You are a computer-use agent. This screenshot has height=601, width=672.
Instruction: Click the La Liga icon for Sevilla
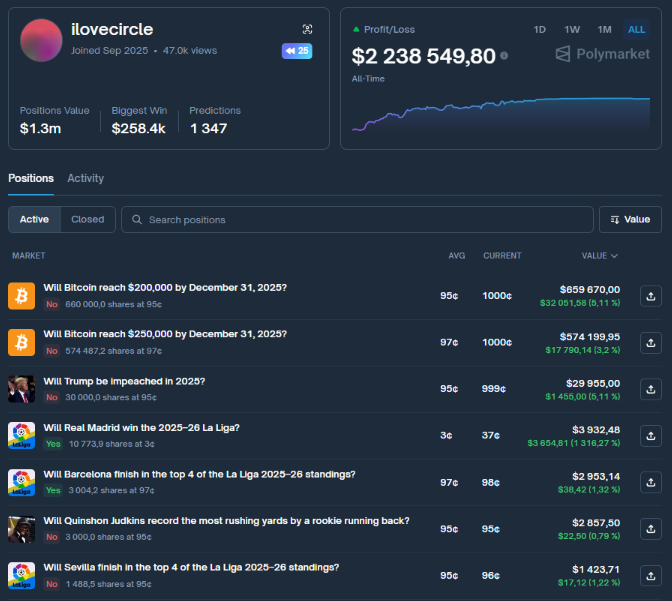click(21, 575)
